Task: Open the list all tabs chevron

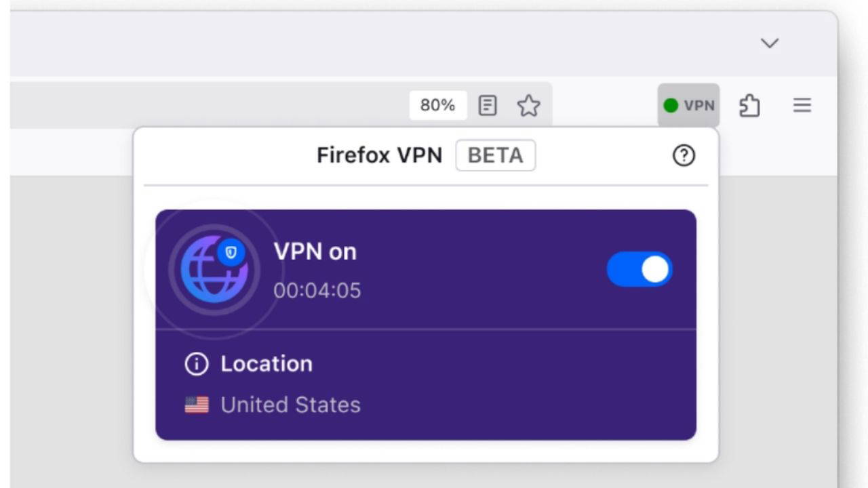Action: pyautogui.click(x=769, y=43)
